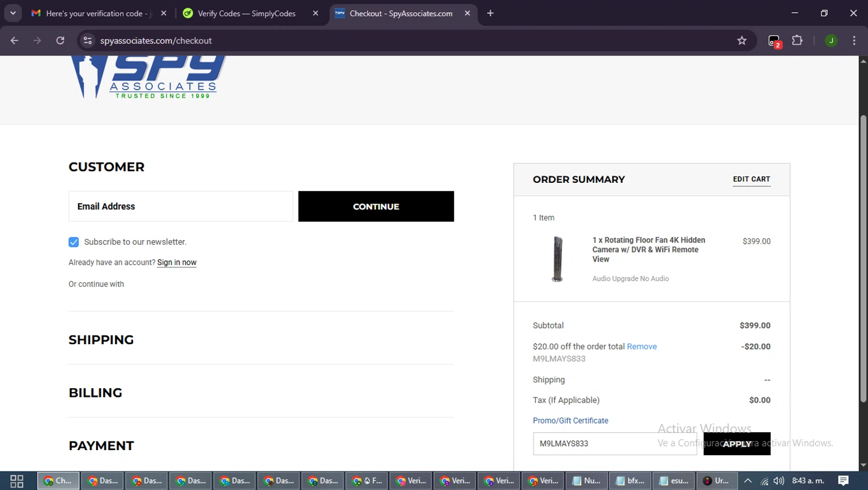Click the BILLING section heading
Image resolution: width=868 pixels, height=490 pixels.
pyautogui.click(x=95, y=393)
